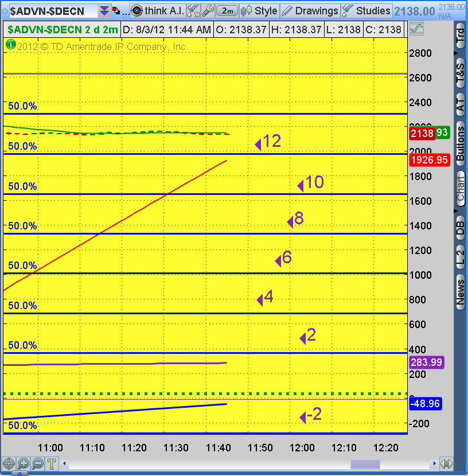Viewport: 468px width, 476px height.
Task: Open the ellipsis menu after the color link icon
Action: pyautogui.click(x=126, y=12)
